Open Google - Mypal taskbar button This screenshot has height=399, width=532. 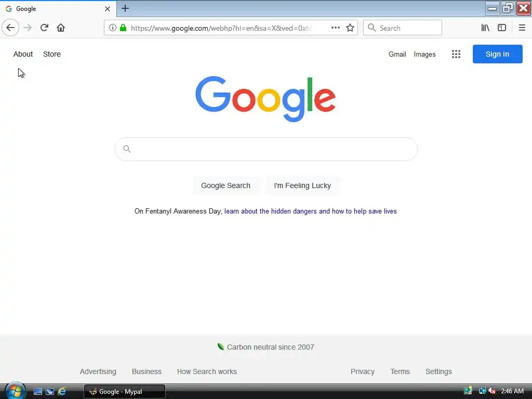[125, 392]
